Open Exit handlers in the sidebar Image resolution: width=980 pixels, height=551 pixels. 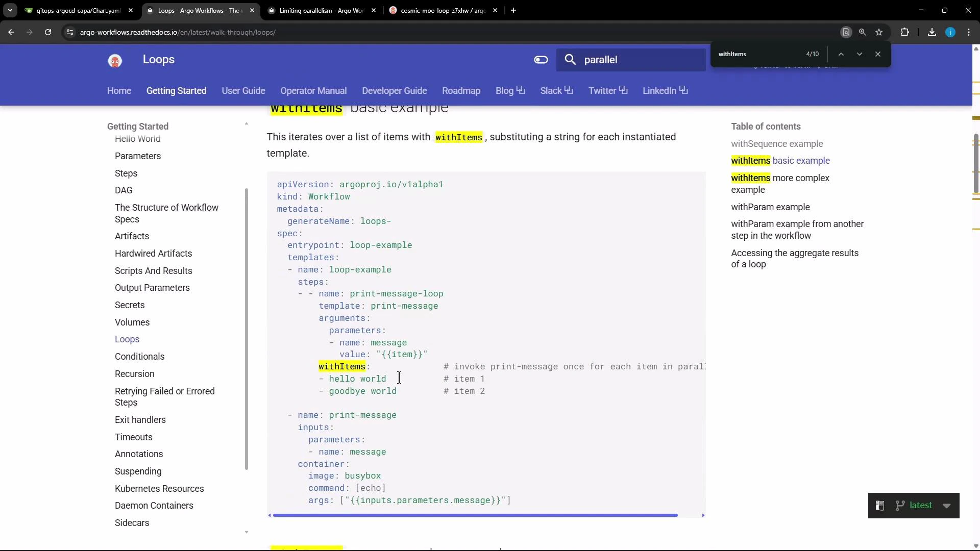140,420
